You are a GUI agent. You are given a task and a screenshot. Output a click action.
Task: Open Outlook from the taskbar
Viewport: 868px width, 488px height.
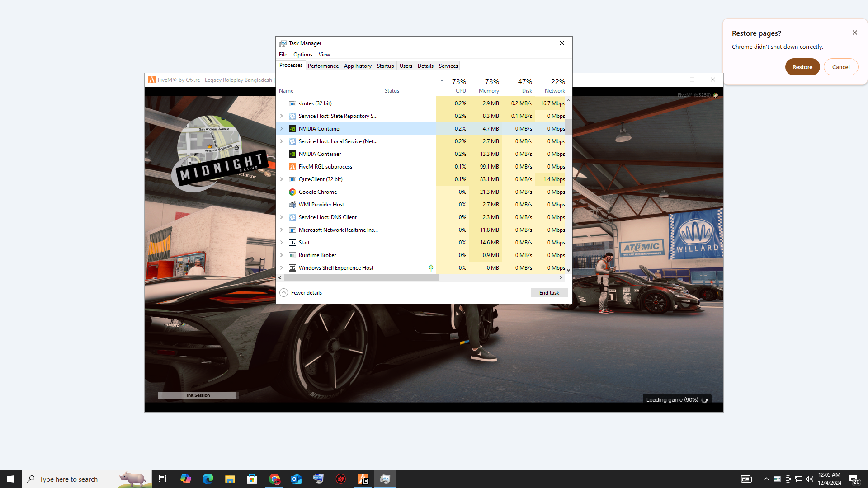tap(297, 479)
